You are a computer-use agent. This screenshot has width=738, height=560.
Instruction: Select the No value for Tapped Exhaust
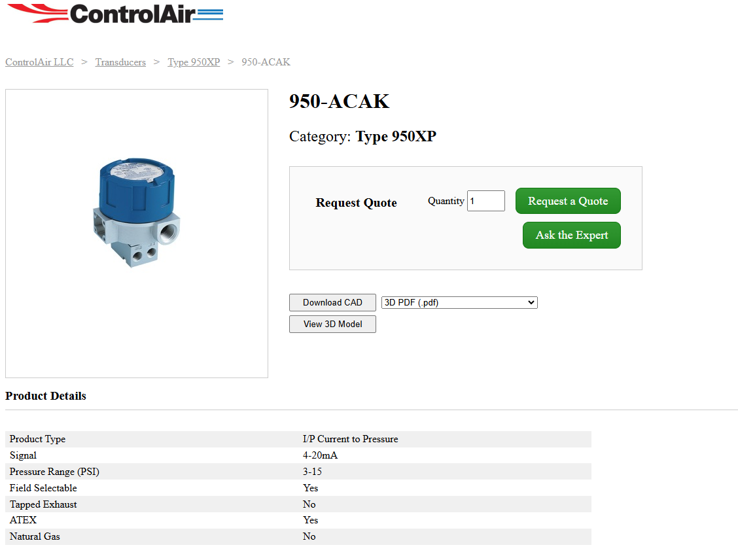(309, 504)
